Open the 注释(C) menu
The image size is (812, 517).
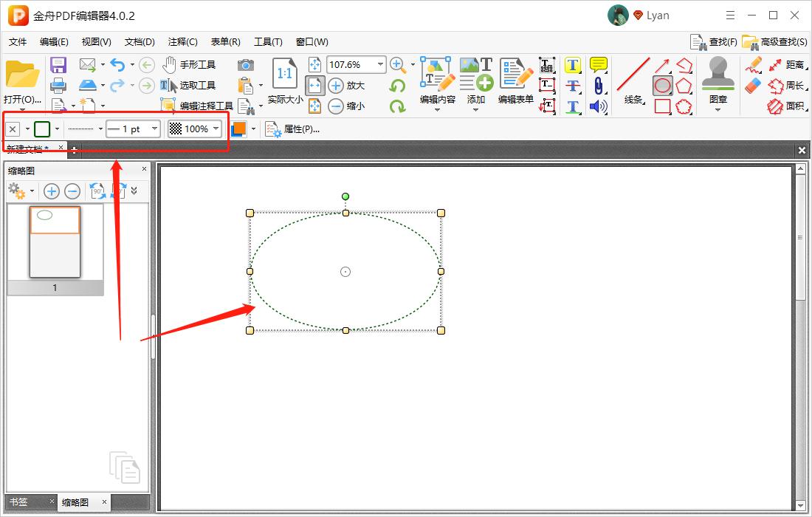182,42
